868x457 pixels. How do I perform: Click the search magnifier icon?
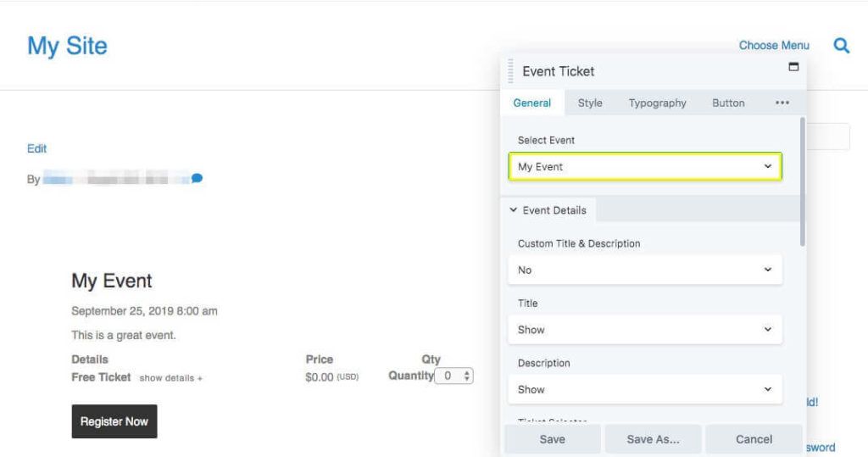[841, 46]
